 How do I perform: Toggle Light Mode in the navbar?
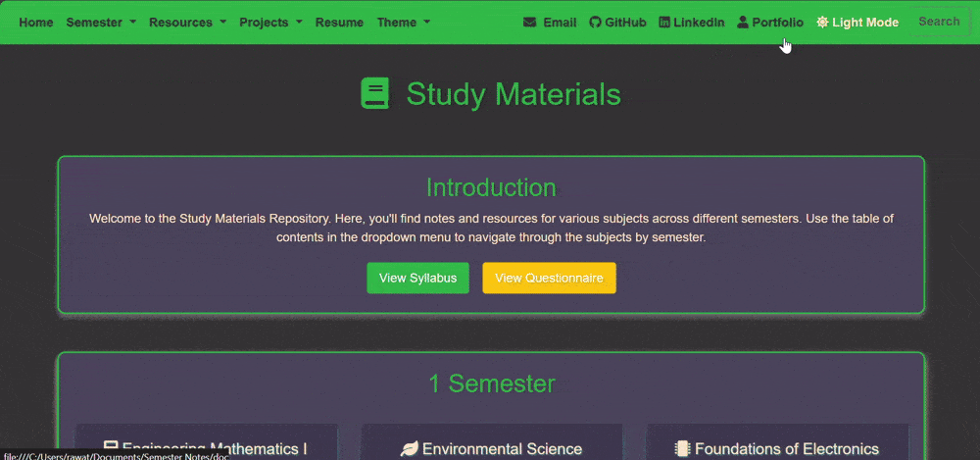(x=857, y=23)
